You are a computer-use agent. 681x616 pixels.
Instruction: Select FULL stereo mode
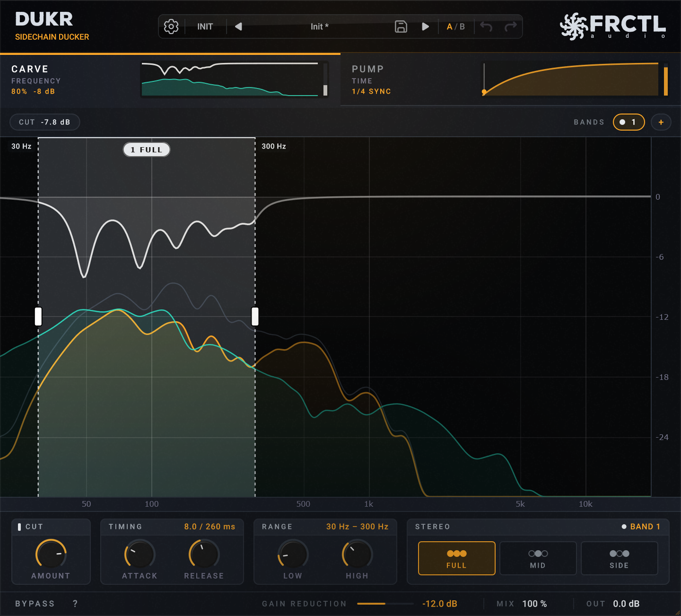point(457,558)
